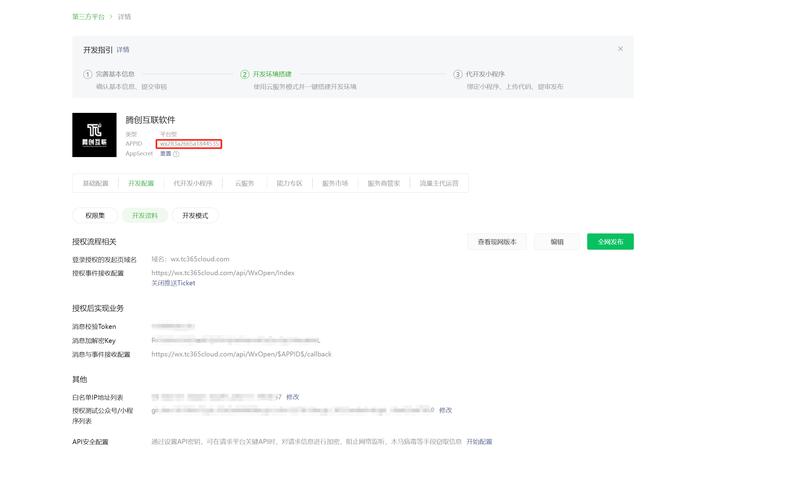Open the 云服务 tab
This screenshot has width=785, height=500.
coord(244,183)
